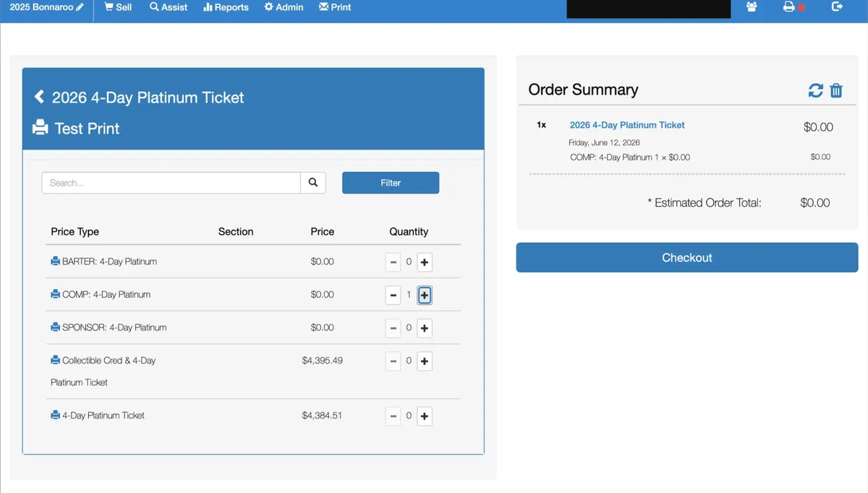This screenshot has height=493, width=868.
Task: Click printer icon beside BARTER: 4-Day Platinum
Action: pos(55,261)
